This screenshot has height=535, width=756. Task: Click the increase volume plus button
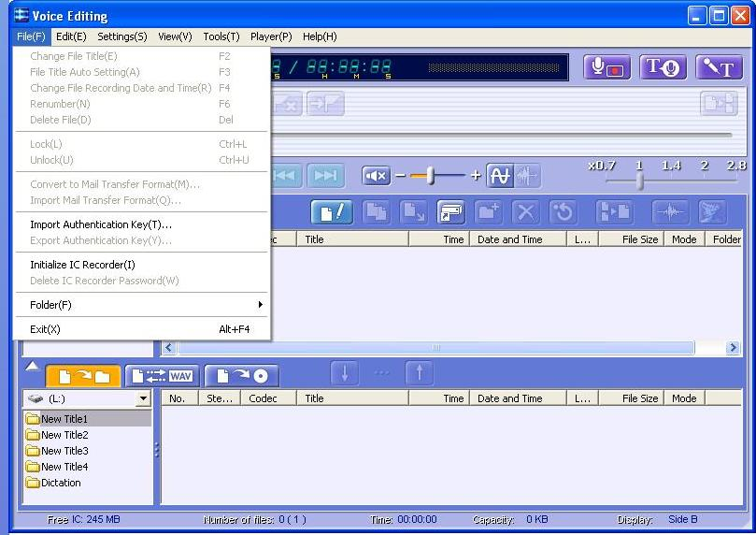click(476, 175)
